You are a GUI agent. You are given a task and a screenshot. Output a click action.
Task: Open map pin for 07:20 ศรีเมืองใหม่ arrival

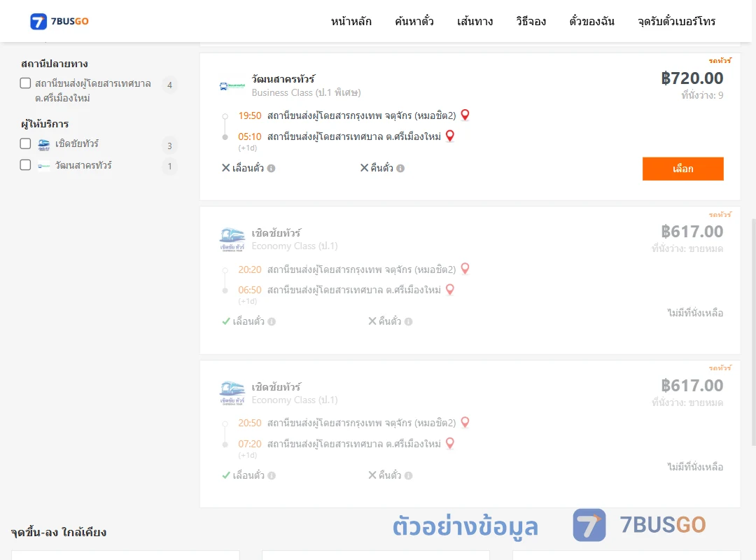450,443
